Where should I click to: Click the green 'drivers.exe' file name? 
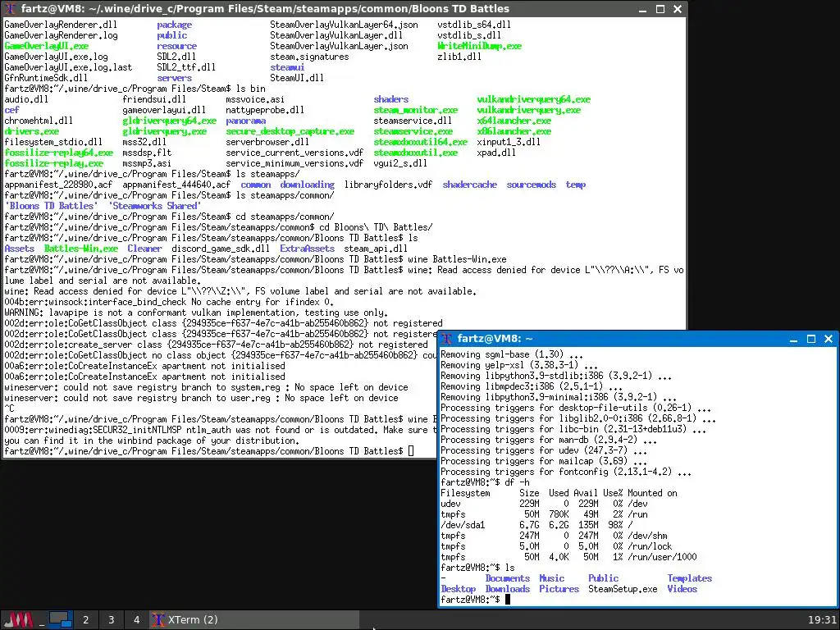(32, 131)
